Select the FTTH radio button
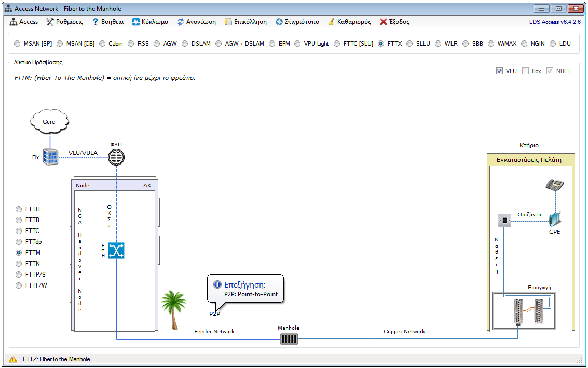Image resolution: width=588 pixels, height=368 pixels. (19, 209)
